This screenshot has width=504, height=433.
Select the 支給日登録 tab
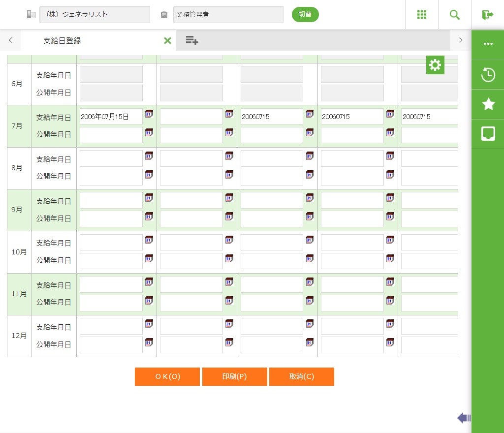tap(63, 40)
